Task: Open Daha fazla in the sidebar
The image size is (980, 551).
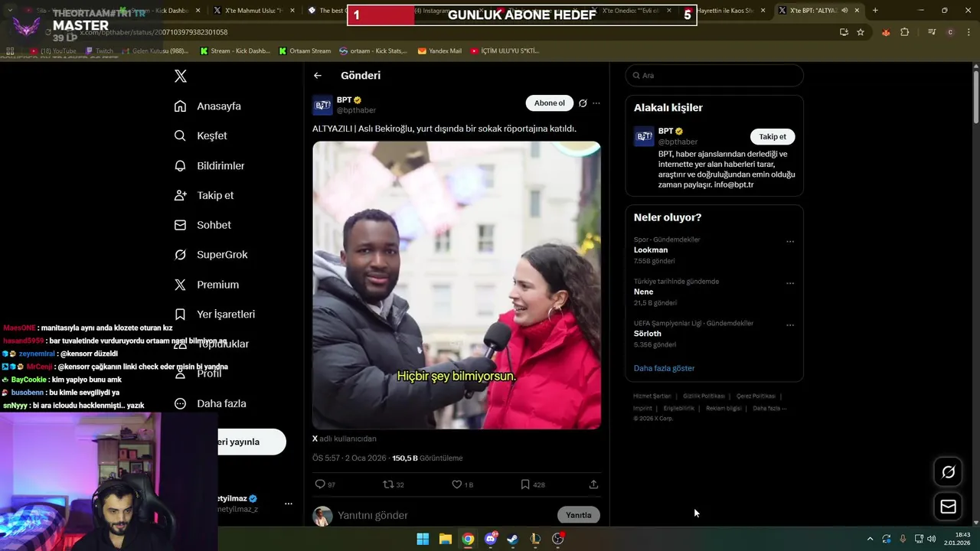Action: coord(210,403)
